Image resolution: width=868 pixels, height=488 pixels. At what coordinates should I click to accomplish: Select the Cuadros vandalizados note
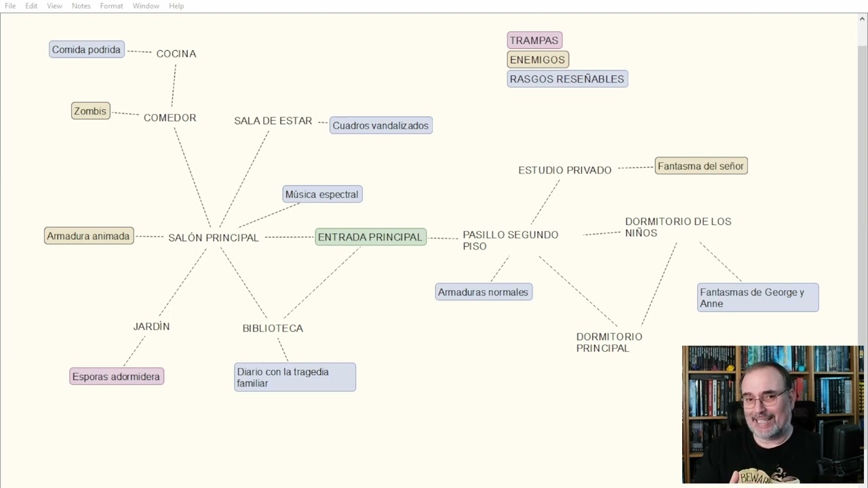380,125
